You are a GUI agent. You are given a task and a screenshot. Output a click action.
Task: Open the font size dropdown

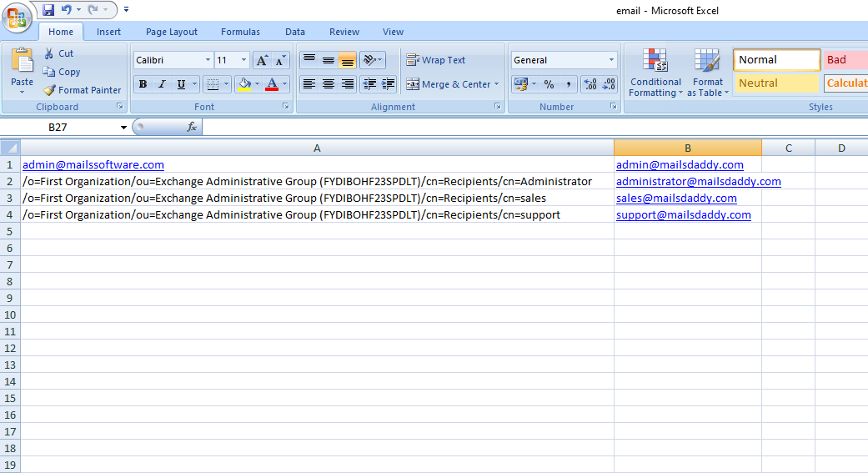tap(243, 60)
